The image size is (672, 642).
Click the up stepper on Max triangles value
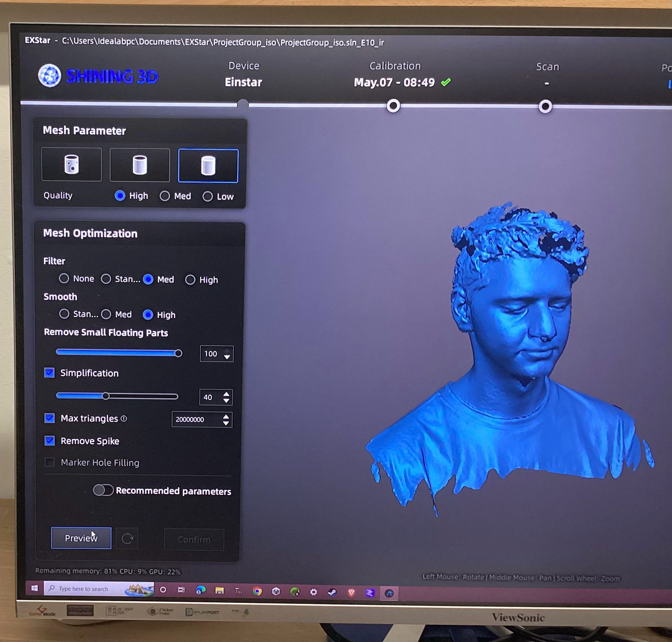point(226,416)
